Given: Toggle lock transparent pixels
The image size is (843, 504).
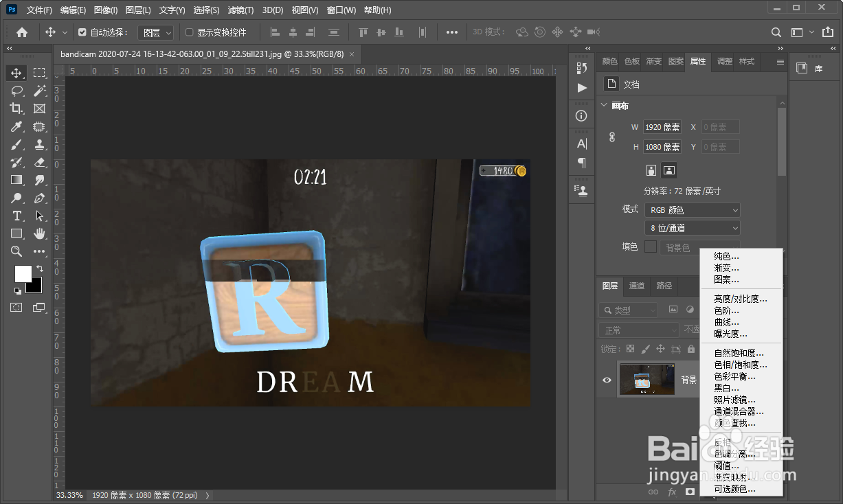Looking at the screenshot, I should click(630, 349).
